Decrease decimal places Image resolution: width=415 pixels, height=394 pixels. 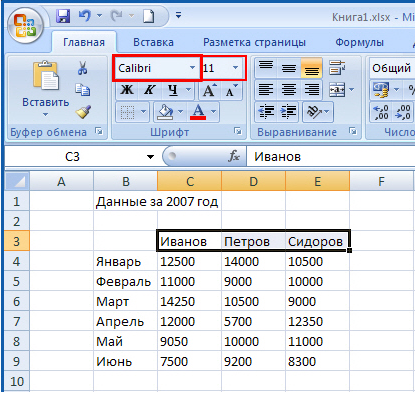pyautogui.click(x=403, y=112)
